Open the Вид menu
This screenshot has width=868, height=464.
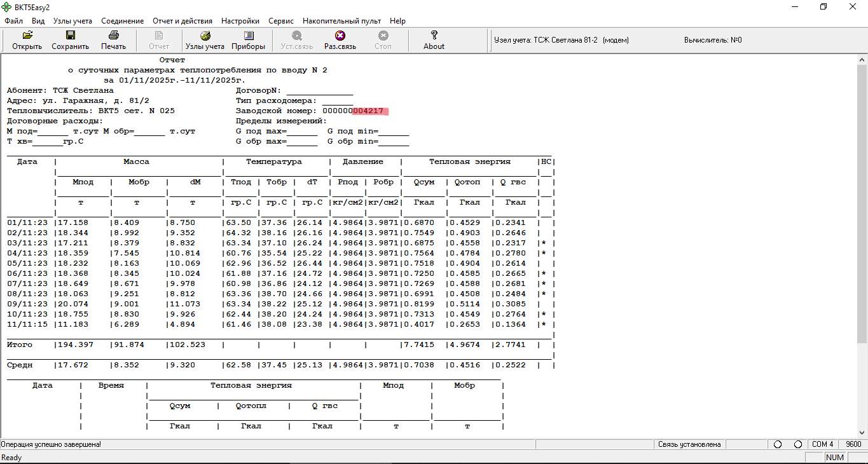point(38,21)
